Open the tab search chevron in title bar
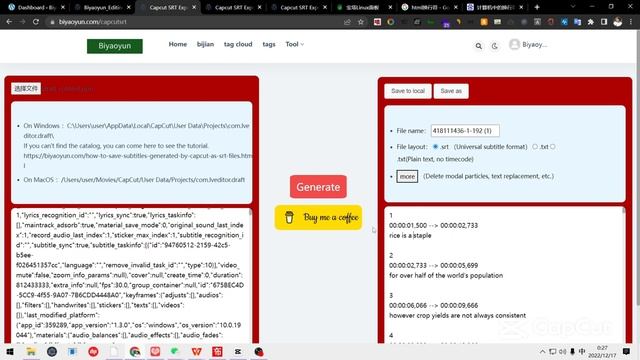This screenshot has height=360, width=640. (x=573, y=7)
